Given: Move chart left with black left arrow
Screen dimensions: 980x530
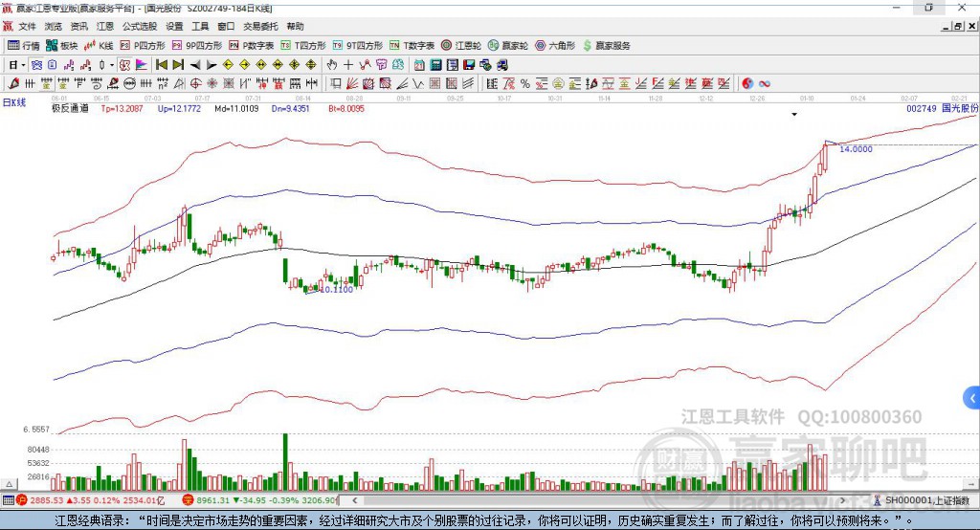Looking at the screenshot, I should [195, 64].
